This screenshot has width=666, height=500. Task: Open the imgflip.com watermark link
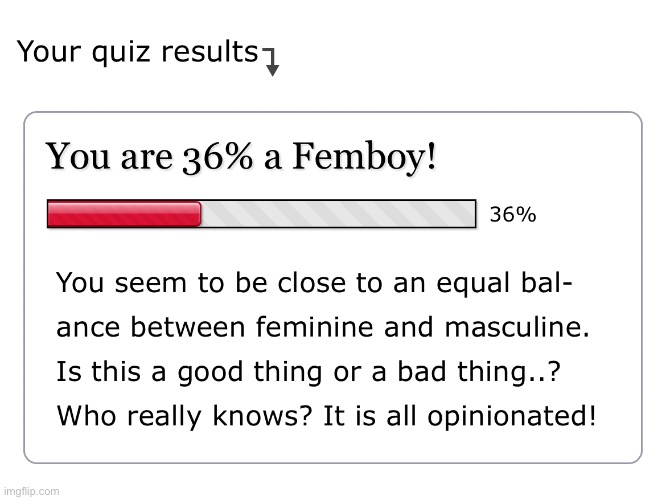point(31,492)
